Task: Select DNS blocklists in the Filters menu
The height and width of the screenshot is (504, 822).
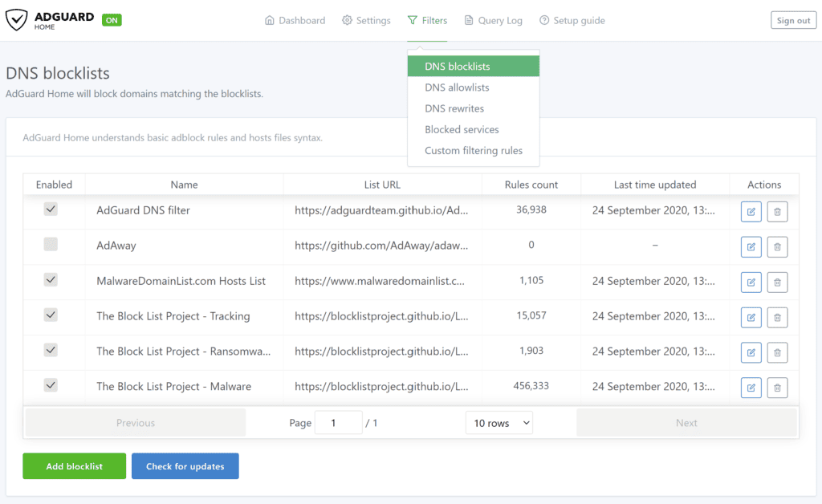Action: point(474,67)
